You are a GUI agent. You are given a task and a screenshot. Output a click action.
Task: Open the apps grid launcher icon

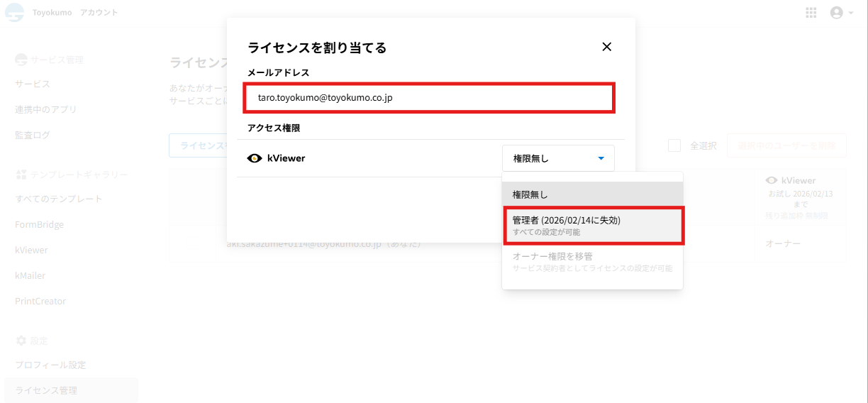point(811,13)
